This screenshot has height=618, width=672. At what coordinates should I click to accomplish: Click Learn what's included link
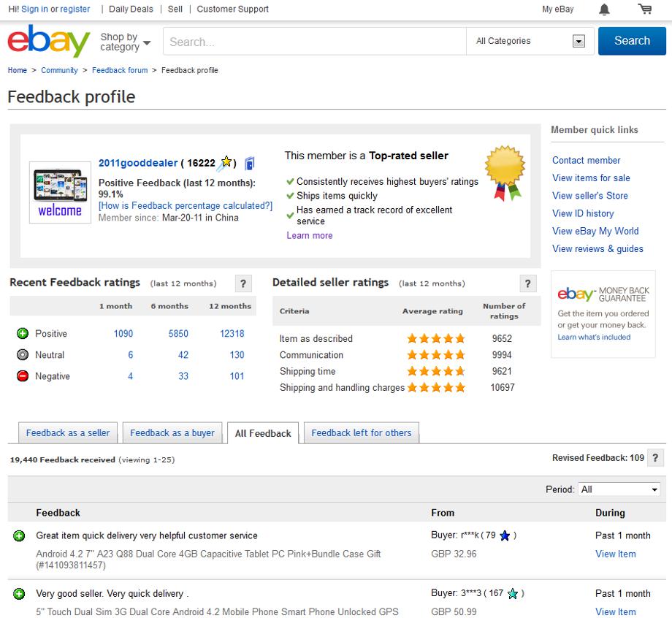coord(594,337)
